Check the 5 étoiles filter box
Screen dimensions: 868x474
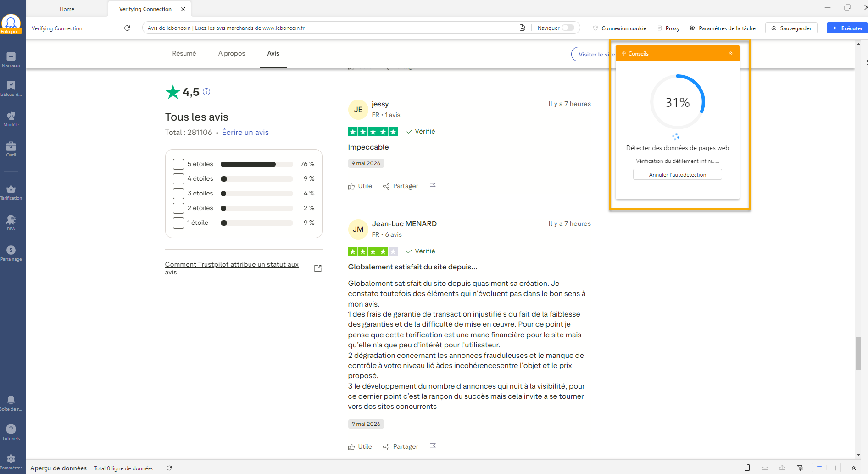178,164
